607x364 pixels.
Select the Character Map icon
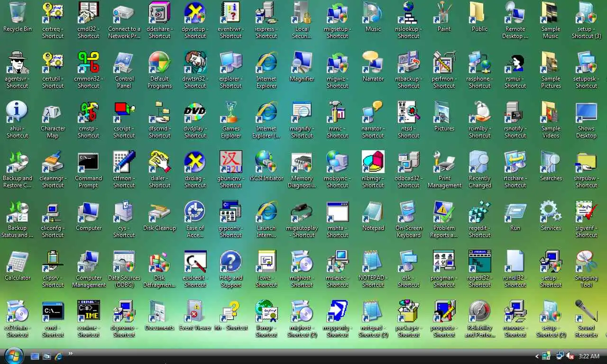pyautogui.click(x=53, y=112)
